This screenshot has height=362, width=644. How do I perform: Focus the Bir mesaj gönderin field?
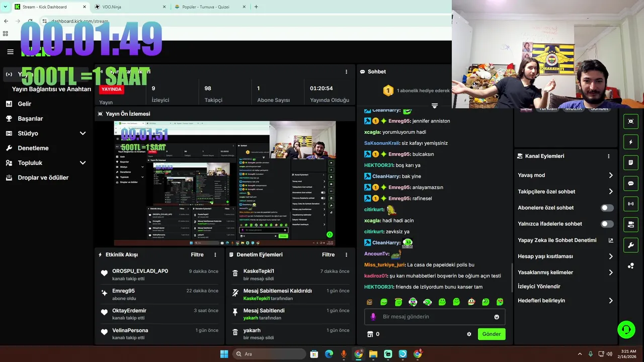tap(435, 317)
